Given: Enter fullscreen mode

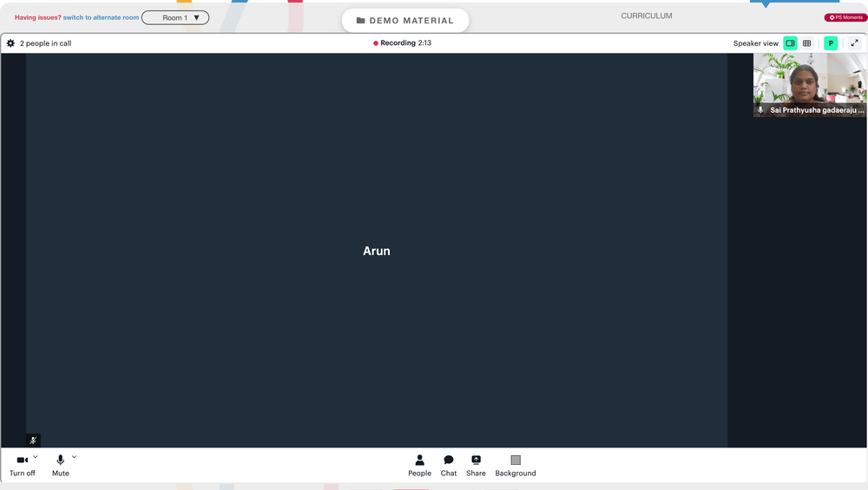Looking at the screenshot, I should [855, 43].
